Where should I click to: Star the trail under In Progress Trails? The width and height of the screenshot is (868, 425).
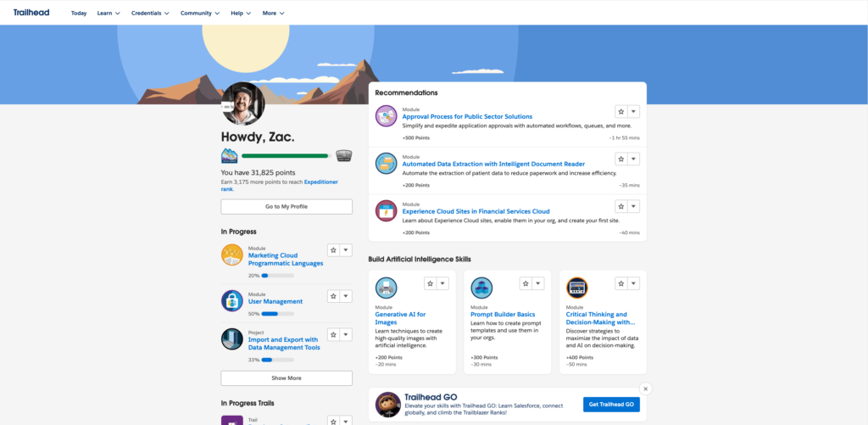[333, 421]
